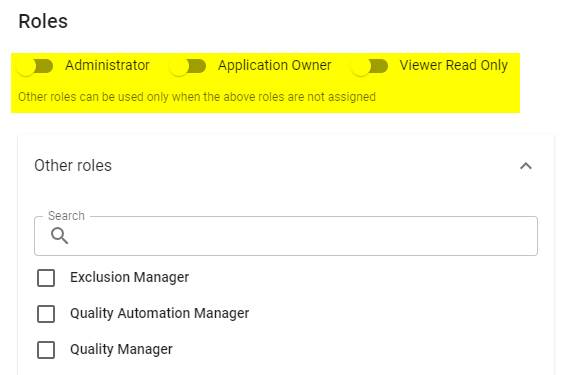Click the Quality Automation Manager label
562x375 pixels.
[159, 313]
